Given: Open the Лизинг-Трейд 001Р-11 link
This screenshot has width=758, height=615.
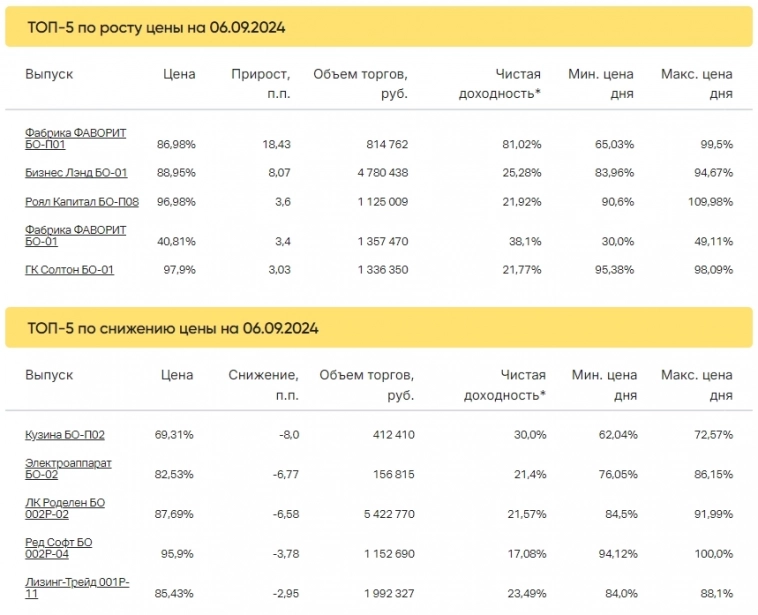Looking at the screenshot, I should pyautogui.click(x=77, y=587).
